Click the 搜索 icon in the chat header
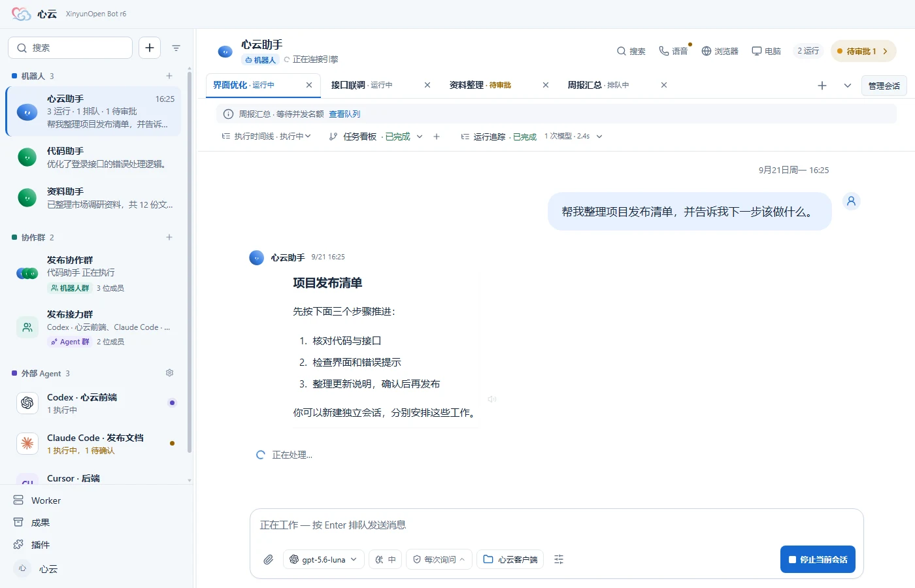915x588 pixels. (x=631, y=51)
